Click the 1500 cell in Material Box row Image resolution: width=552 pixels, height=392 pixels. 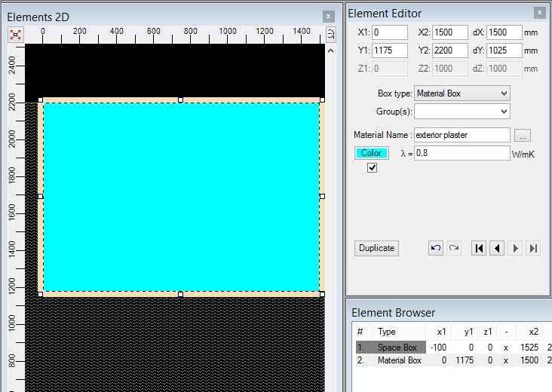coord(529,360)
